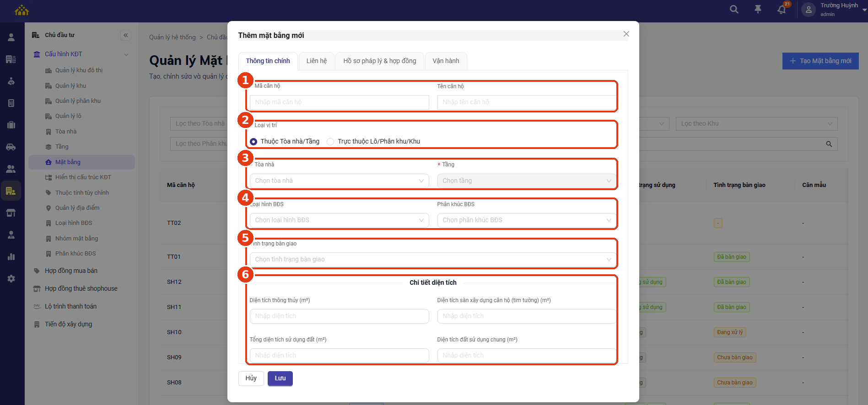Click the Hủy button
This screenshot has height=405, width=868.
point(251,378)
